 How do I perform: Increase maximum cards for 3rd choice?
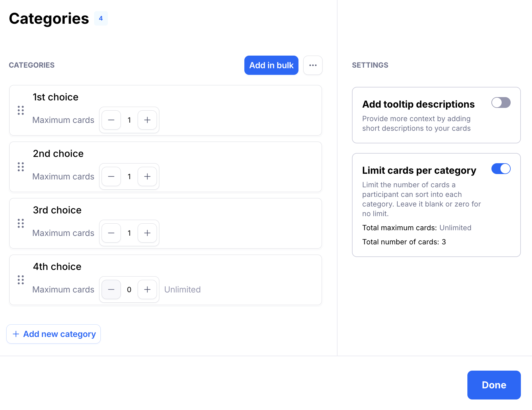click(x=147, y=233)
